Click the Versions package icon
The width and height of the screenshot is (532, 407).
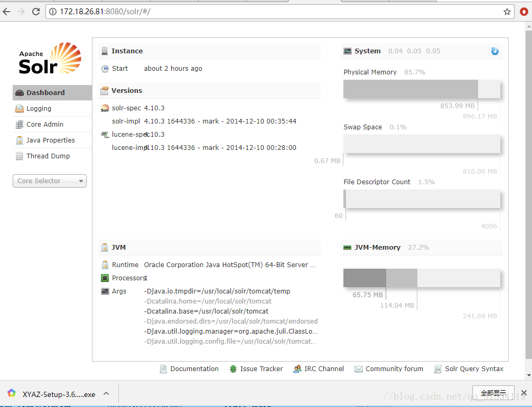click(x=105, y=91)
